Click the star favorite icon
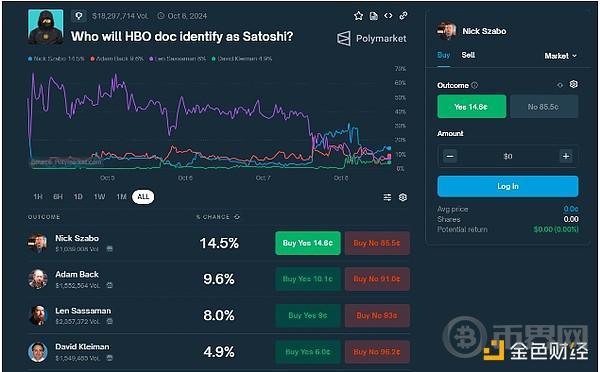This screenshot has width=600, height=372. (358, 16)
